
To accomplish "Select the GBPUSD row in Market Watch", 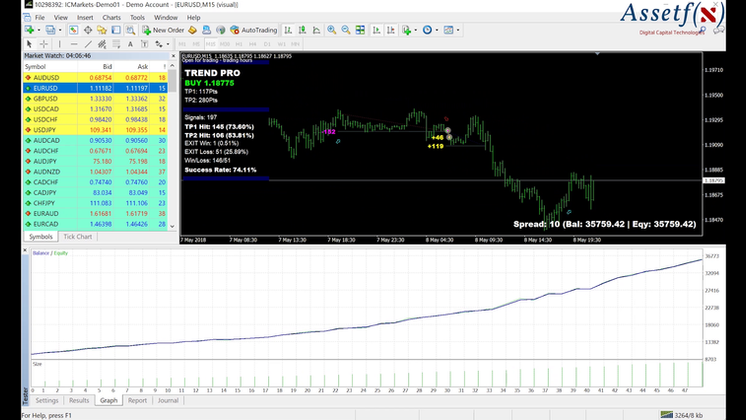I will pos(95,98).
